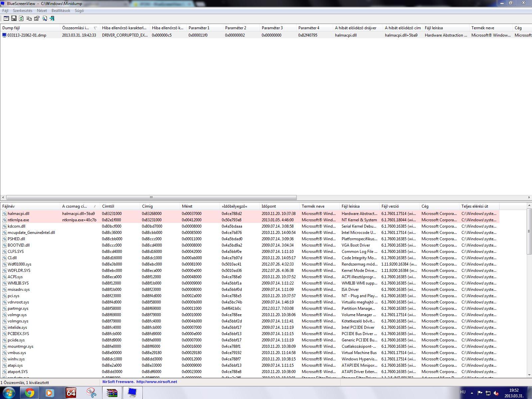Click the kdcom.dll file icon

pyautogui.click(x=4, y=226)
